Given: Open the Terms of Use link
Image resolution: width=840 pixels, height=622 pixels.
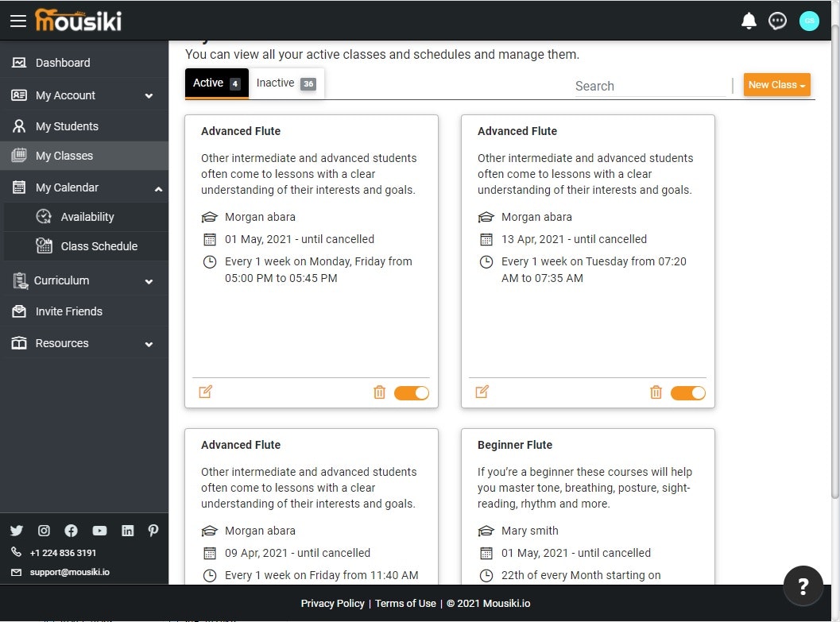Looking at the screenshot, I should click(405, 603).
